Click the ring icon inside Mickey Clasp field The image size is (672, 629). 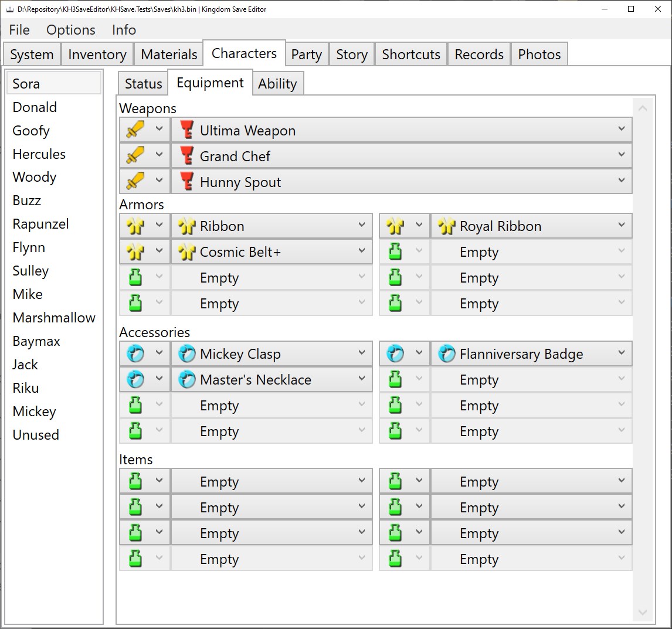(x=187, y=354)
